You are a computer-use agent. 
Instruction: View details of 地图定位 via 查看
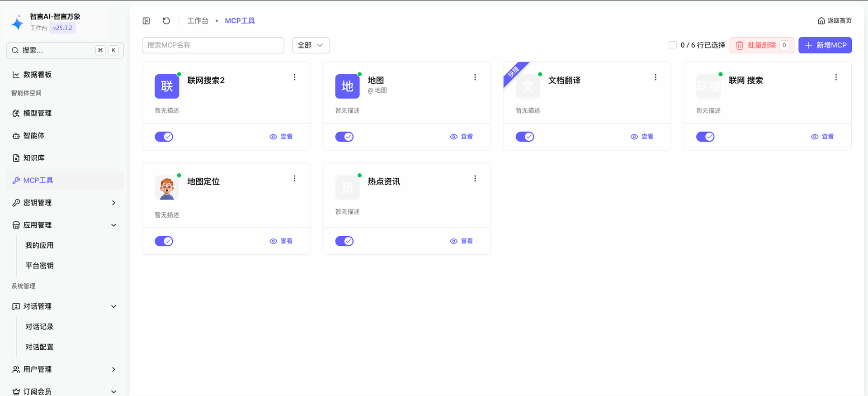pos(281,241)
